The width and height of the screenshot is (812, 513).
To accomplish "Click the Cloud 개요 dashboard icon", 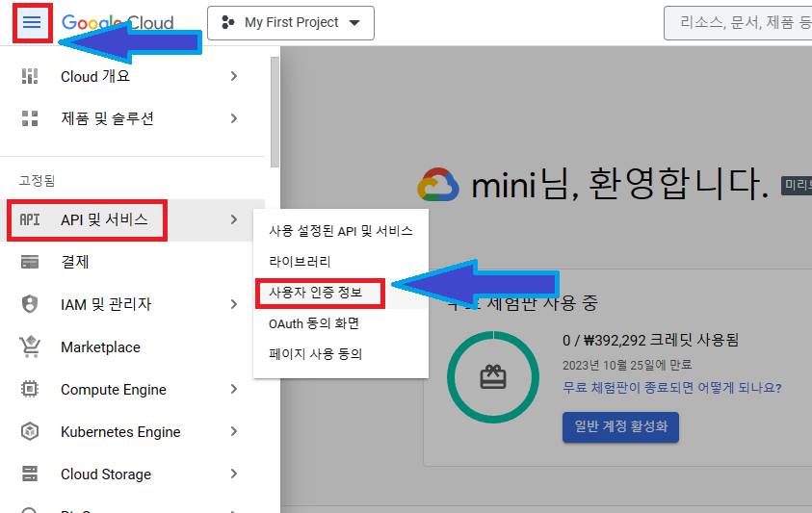I will [30, 76].
